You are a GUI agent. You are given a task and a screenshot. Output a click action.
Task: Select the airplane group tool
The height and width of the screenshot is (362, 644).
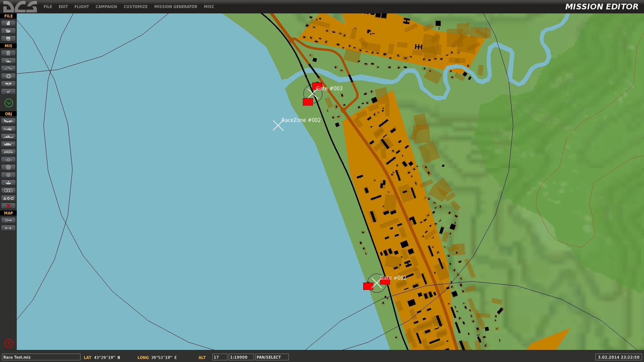tap(8, 121)
